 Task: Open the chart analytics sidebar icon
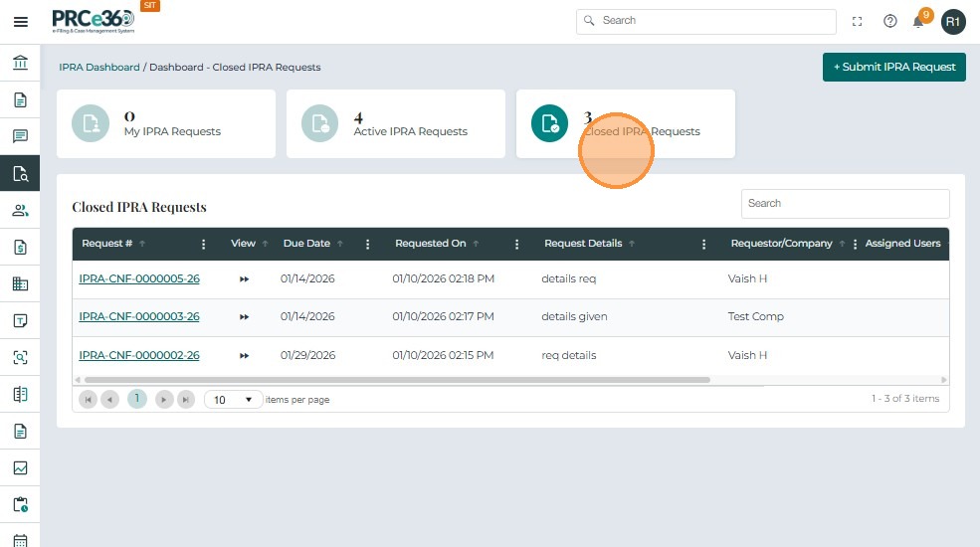pyautogui.click(x=20, y=467)
